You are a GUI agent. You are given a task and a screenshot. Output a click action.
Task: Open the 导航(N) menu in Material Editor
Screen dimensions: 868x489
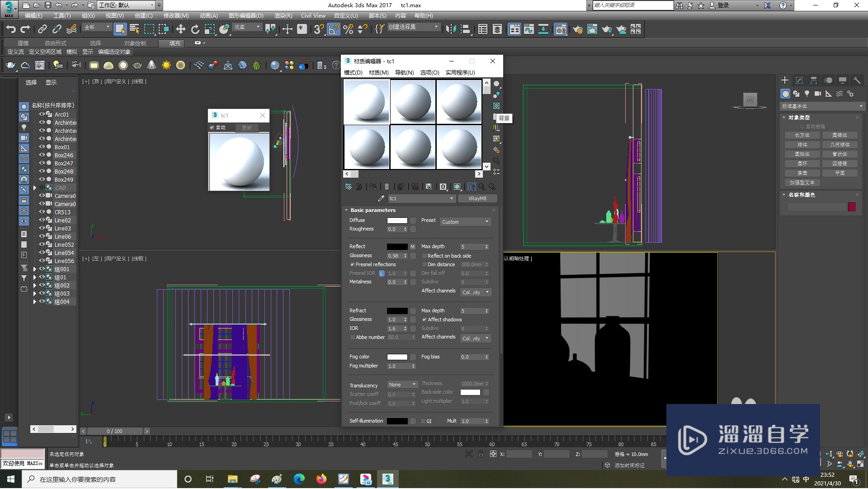(404, 72)
